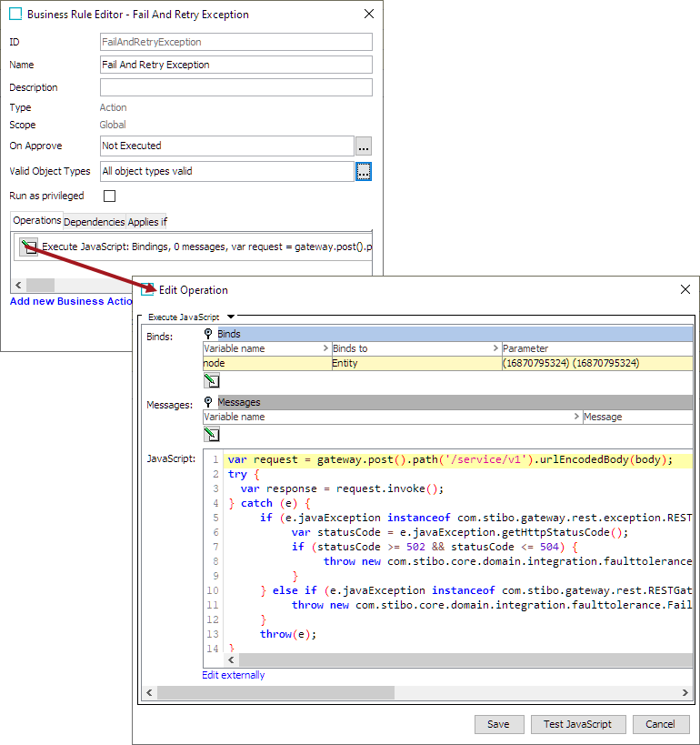Save the edited operation
This screenshot has height=745, width=700.
(499, 724)
